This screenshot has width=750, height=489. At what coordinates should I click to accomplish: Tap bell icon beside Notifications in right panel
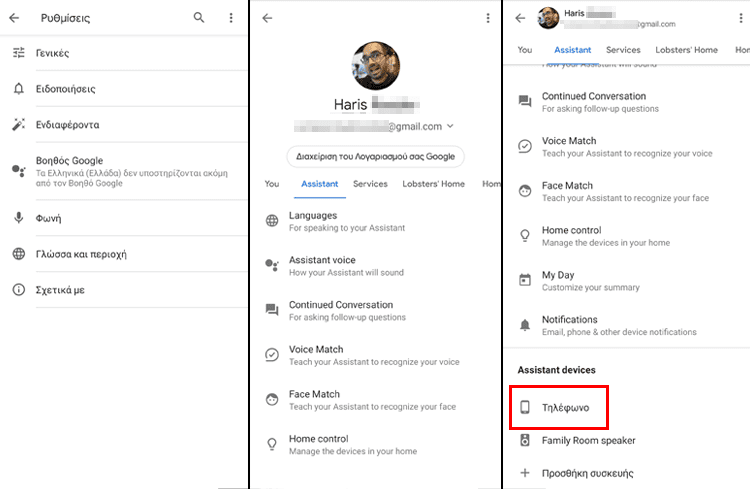(x=525, y=325)
